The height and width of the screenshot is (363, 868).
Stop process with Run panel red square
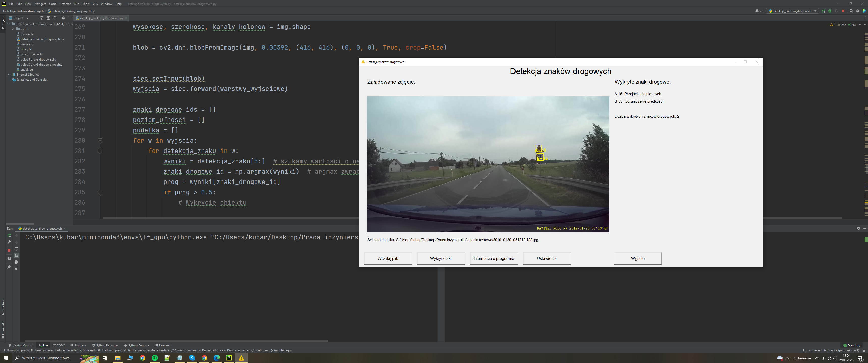click(x=9, y=251)
